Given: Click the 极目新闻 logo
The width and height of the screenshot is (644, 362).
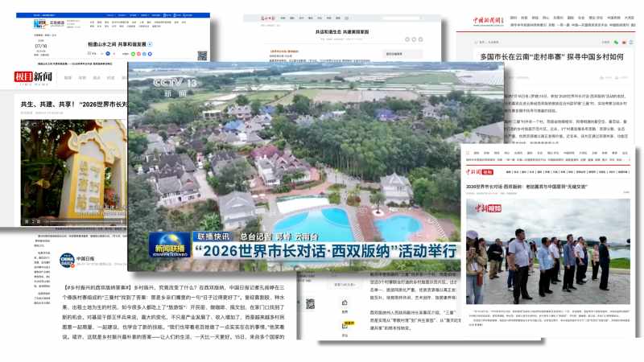Looking at the screenshot, I should [33, 77].
